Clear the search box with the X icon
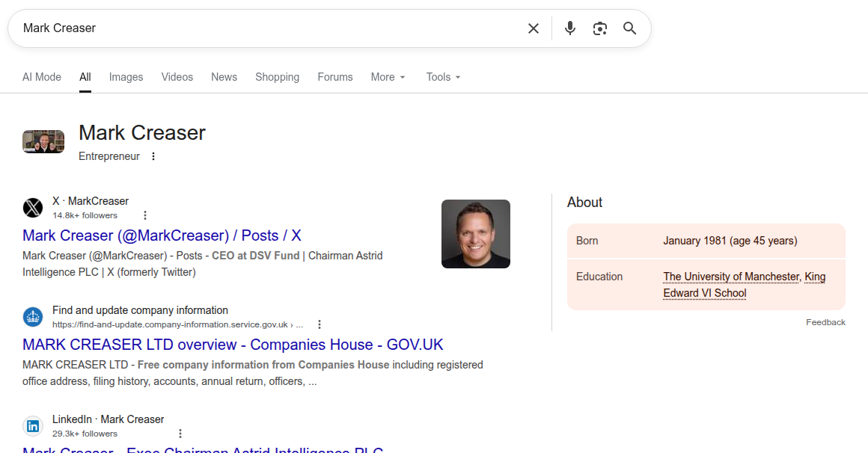The height and width of the screenshot is (453, 868). click(533, 28)
